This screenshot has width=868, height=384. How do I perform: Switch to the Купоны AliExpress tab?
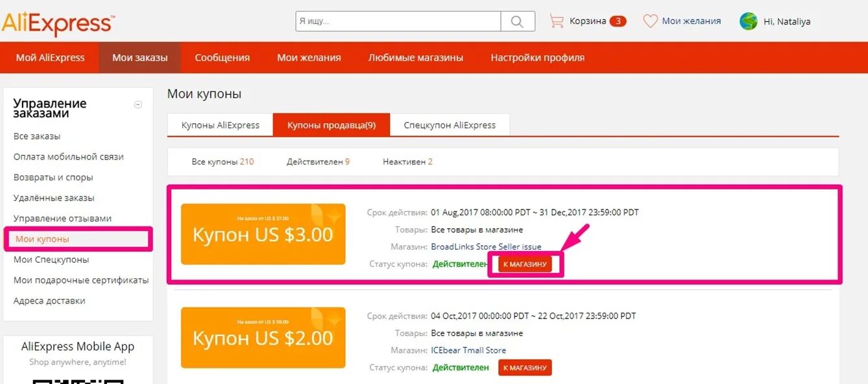[x=220, y=125]
